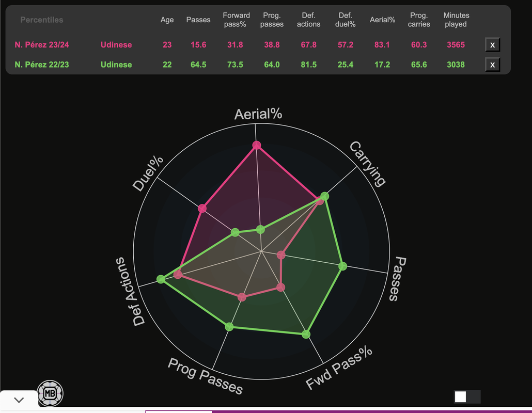Screen dimensions: 532x413
Task: Click the 'Passes' column header in table
Action: 198,20
